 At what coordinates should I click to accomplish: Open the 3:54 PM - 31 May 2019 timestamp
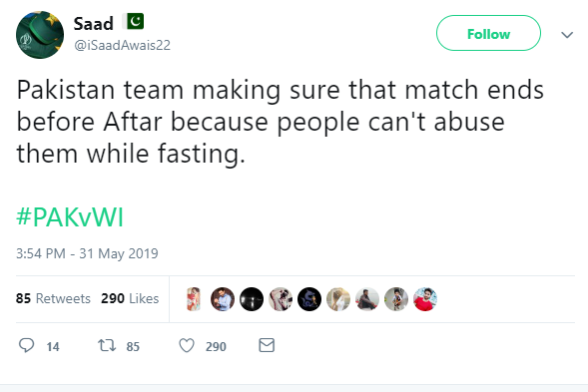tap(87, 253)
